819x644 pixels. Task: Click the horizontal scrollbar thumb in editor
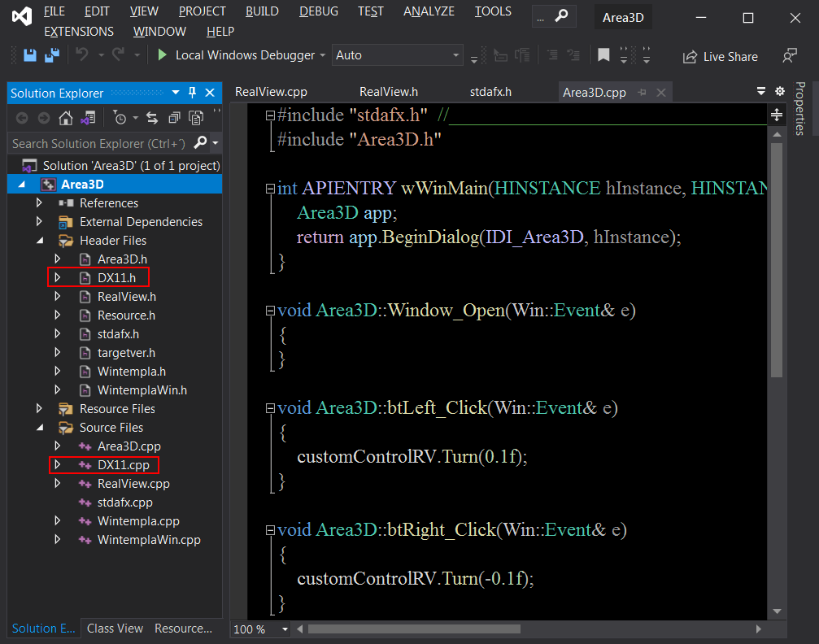(414, 629)
